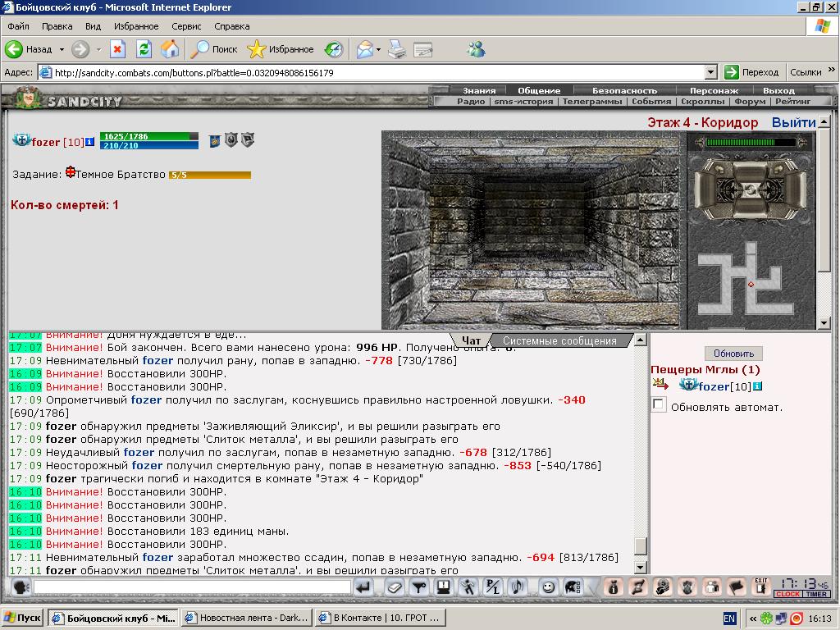Image resolution: width=840 pixels, height=630 pixels.
Task: Open the Mail toolbar dropdown arrow
Action: click(x=379, y=49)
